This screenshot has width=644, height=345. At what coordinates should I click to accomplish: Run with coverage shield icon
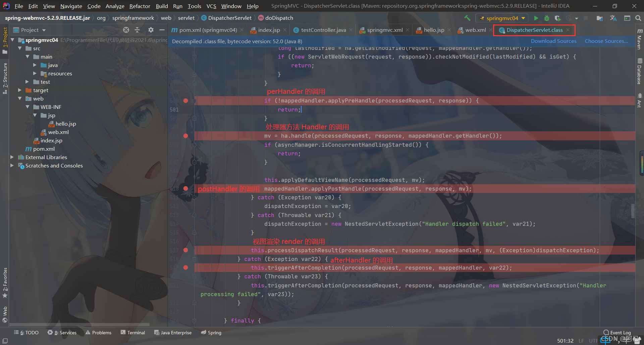point(557,18)
